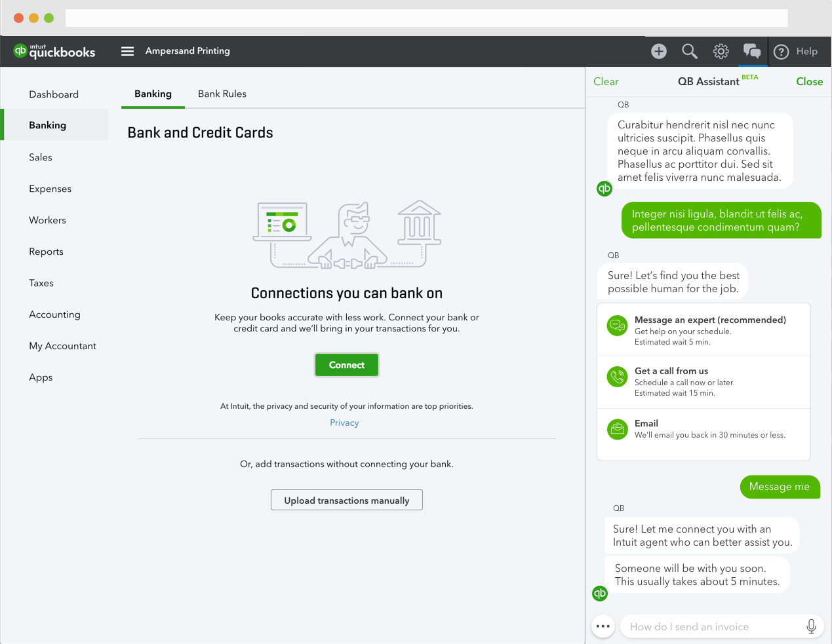Click the QB avatar beside the first message
The width and height of the screenshot is (832, 644).
tap(604, 189)
